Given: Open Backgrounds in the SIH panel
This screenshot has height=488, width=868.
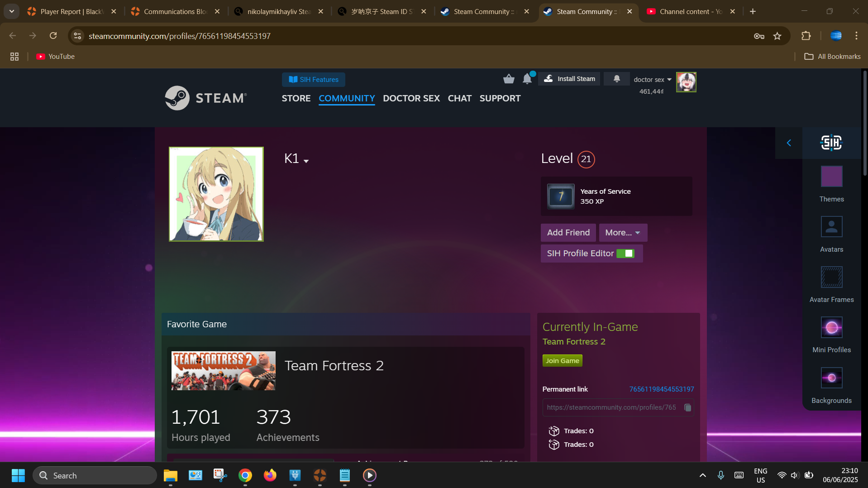Looking at the screenshot, I should (x=831, y=386).
